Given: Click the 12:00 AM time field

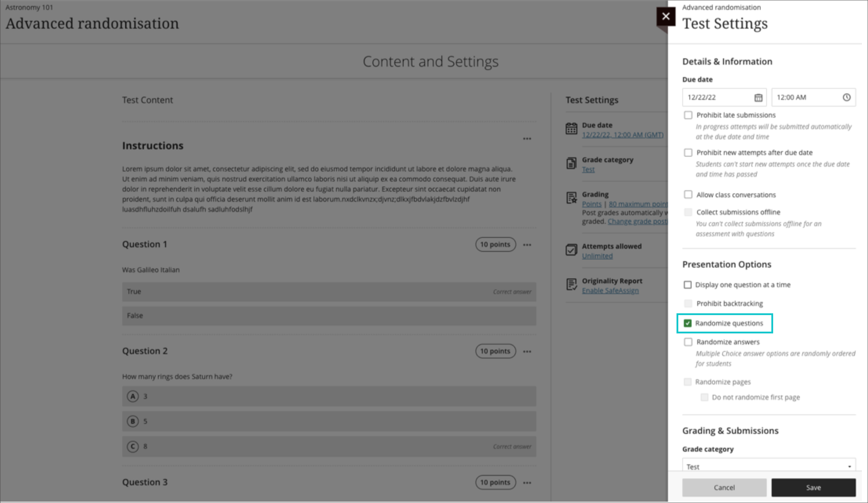Looking at the screenshot, I should pos(807,97).
